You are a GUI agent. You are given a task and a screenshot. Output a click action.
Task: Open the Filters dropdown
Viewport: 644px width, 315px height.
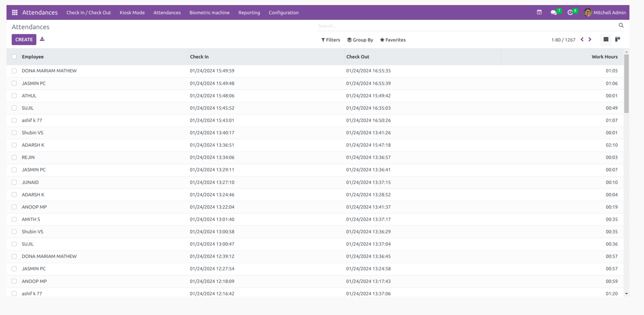click(x=331, y=40)
